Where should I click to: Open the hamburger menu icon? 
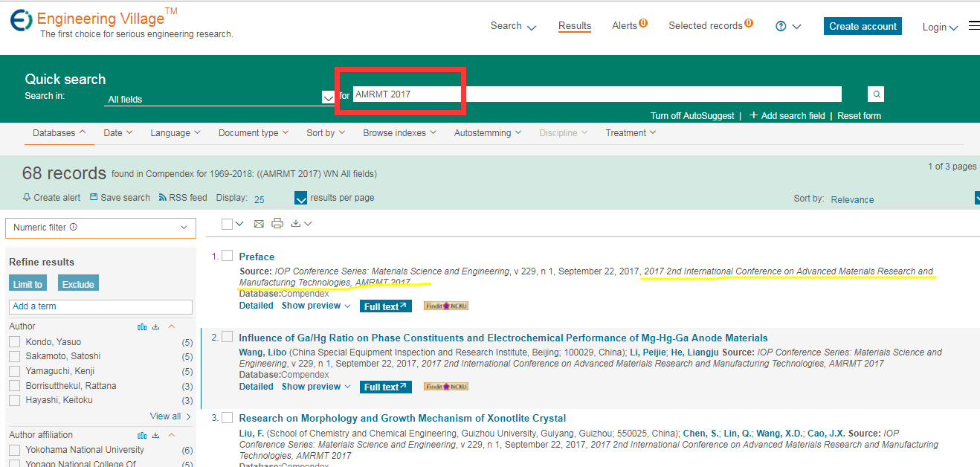[x=974, y=26]
